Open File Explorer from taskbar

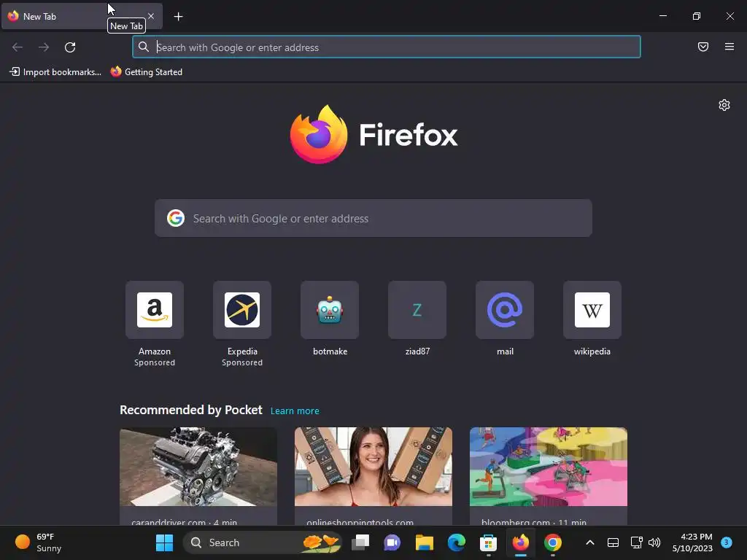pyautogui.click(x=424, y=542)
